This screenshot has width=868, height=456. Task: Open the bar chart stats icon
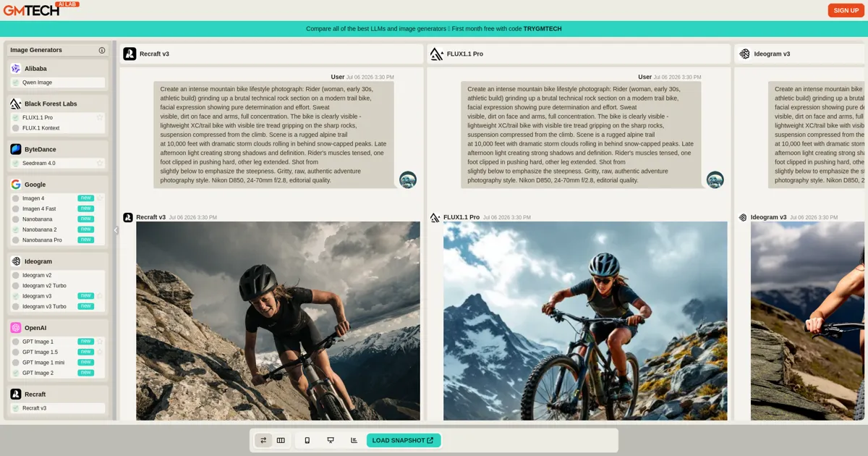354,440
